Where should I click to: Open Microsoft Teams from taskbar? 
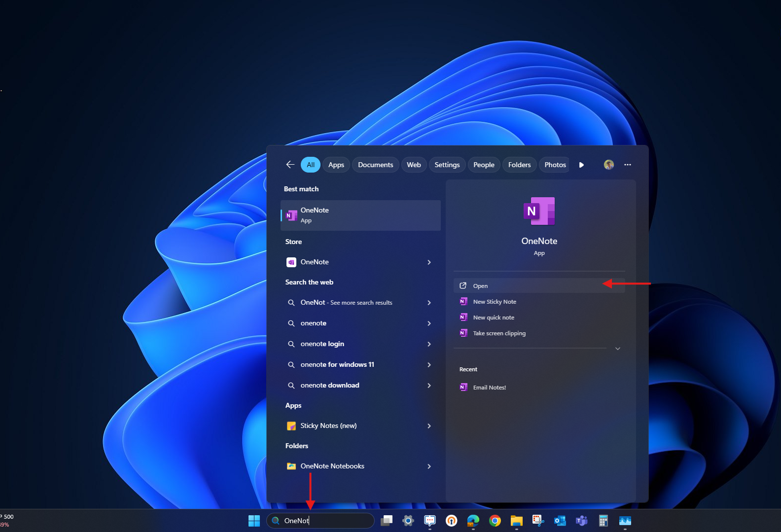(582, 521)
